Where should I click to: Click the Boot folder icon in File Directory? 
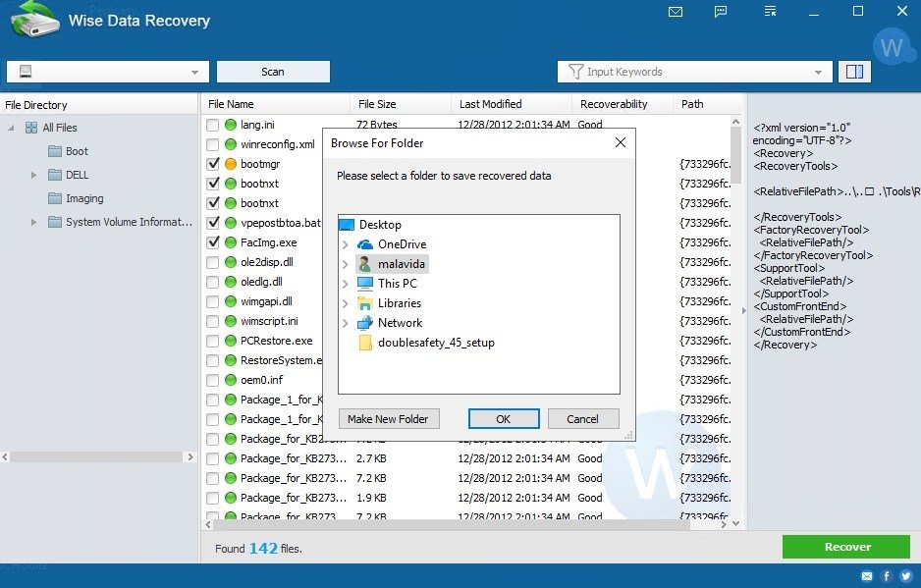[55, 151]
